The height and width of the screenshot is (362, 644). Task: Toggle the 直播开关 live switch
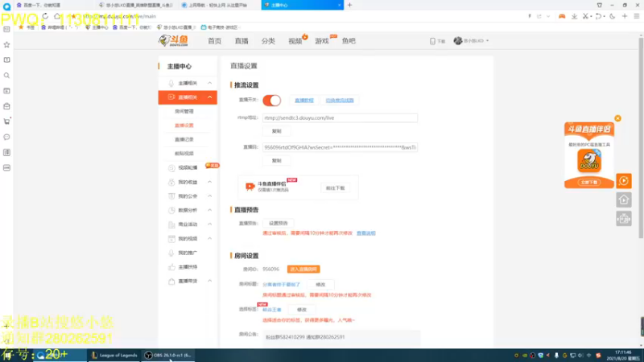(x=272, y=100)
